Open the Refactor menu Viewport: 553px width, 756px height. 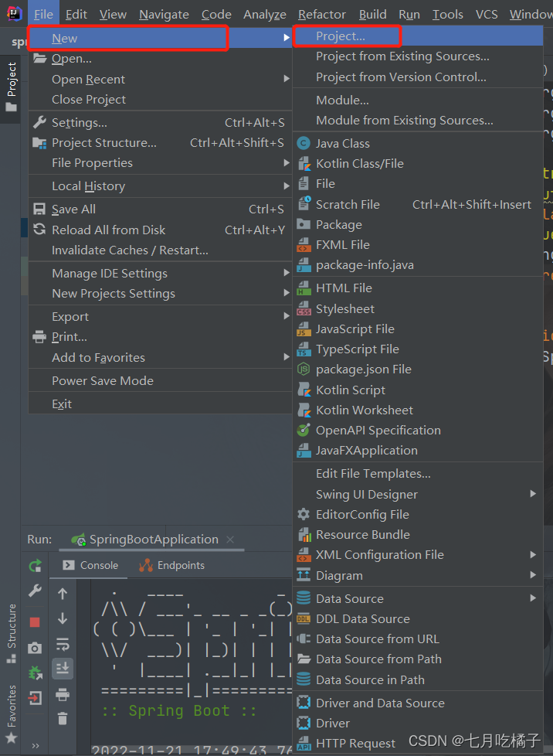pos(322,15)
